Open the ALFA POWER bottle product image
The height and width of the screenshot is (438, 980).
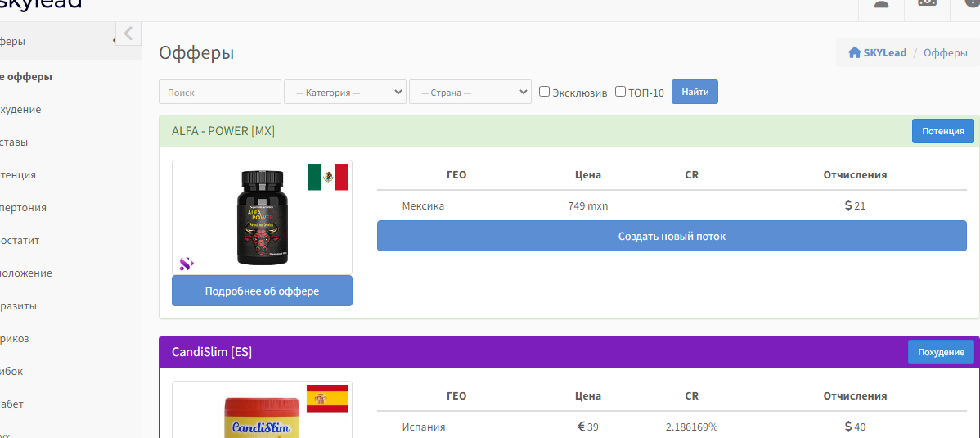[263, 218]
